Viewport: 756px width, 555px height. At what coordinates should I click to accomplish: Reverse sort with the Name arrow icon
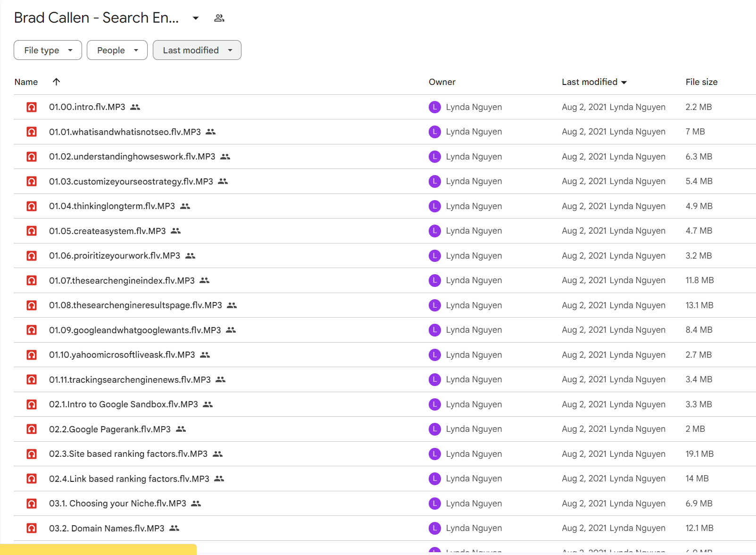(56, 82)
